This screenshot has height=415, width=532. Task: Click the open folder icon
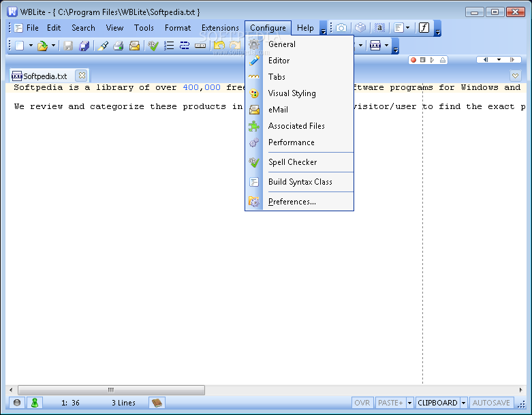42,46
